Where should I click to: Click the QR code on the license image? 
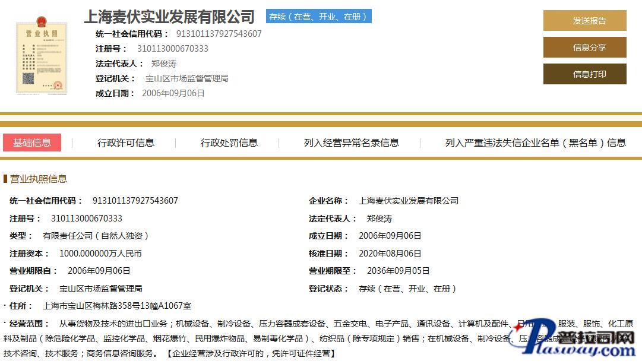(x=28, y=78)
